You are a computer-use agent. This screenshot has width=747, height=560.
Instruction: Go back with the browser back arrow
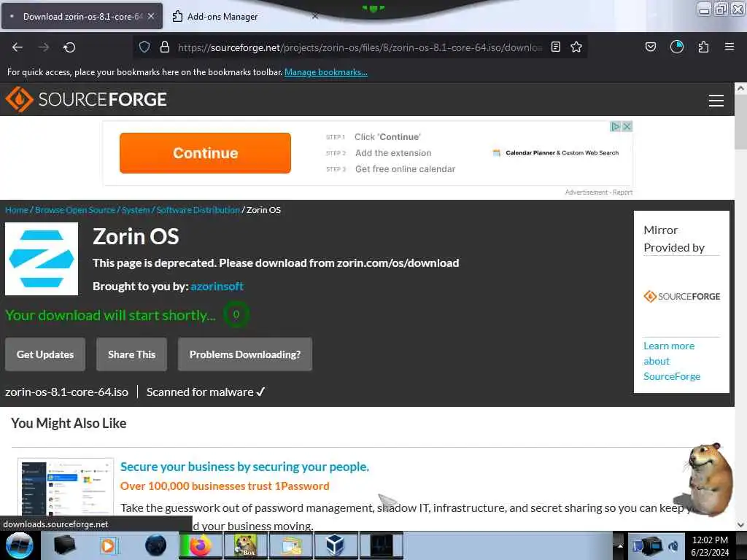pyautogui.click(x=18, y=47)
